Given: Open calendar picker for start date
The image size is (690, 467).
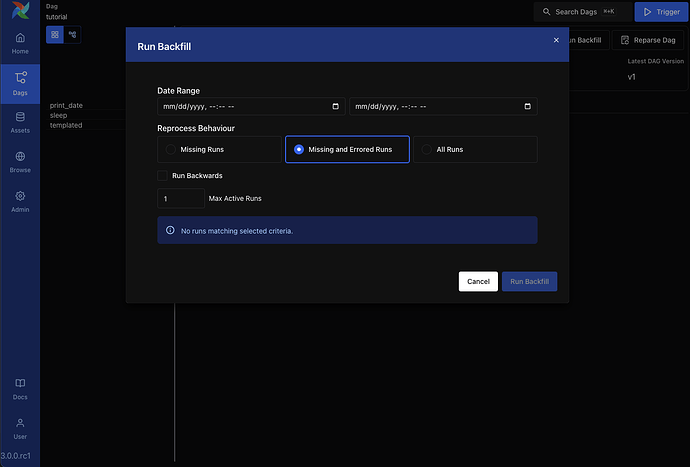Looking at the screenshot, I should point(335,106).
